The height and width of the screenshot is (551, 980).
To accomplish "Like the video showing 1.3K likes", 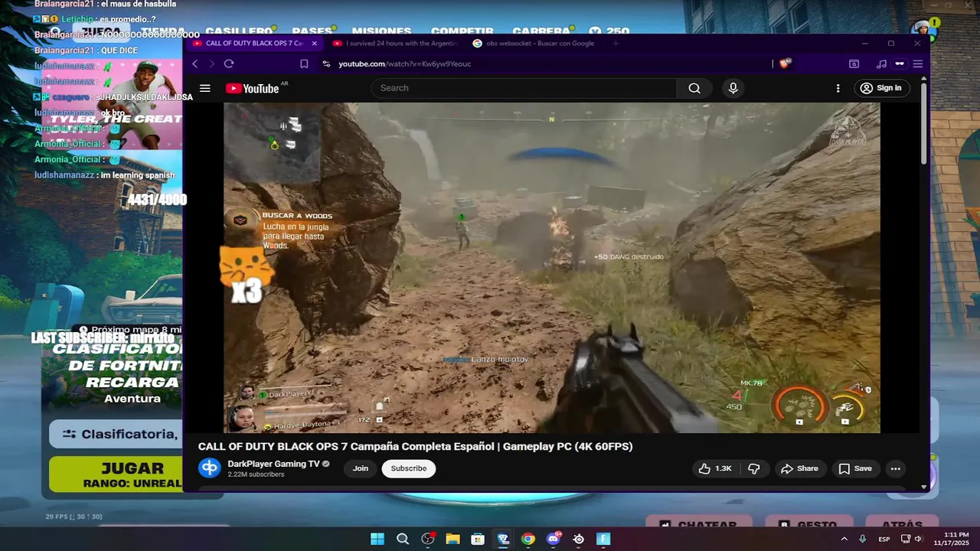I will pyautogui.click(x=716, y=468).
